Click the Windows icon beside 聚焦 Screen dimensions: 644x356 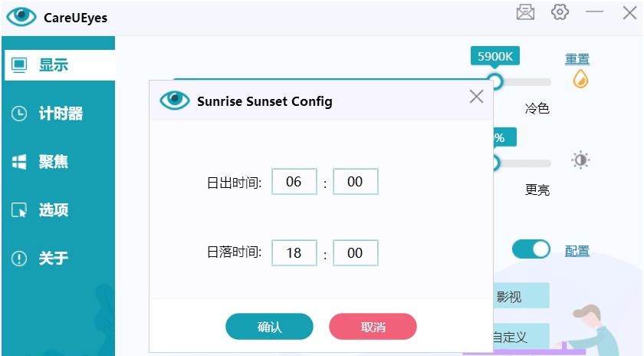(x=19, y=162)
